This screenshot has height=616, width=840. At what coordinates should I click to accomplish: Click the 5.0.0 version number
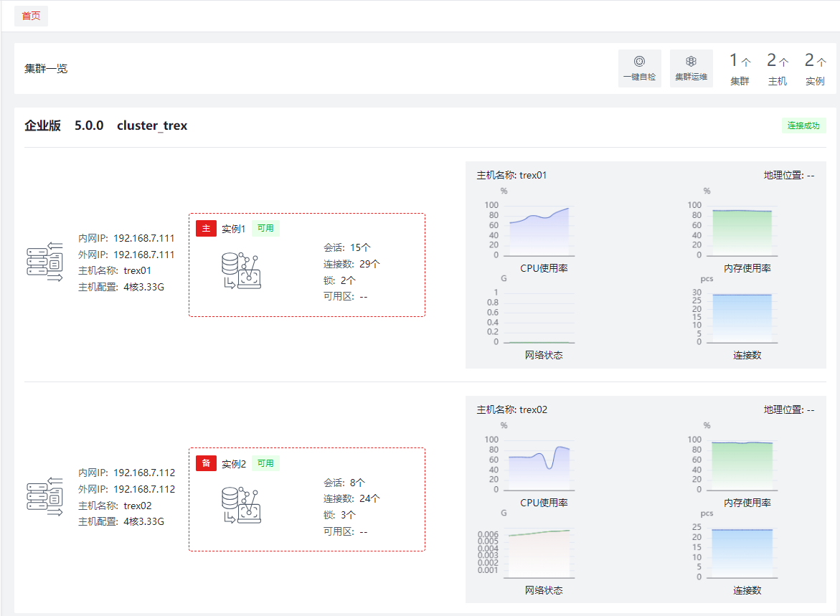point(89,126)
